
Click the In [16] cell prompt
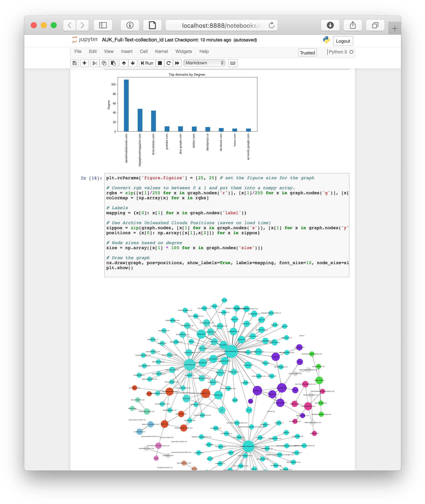(x=91, y=178)
